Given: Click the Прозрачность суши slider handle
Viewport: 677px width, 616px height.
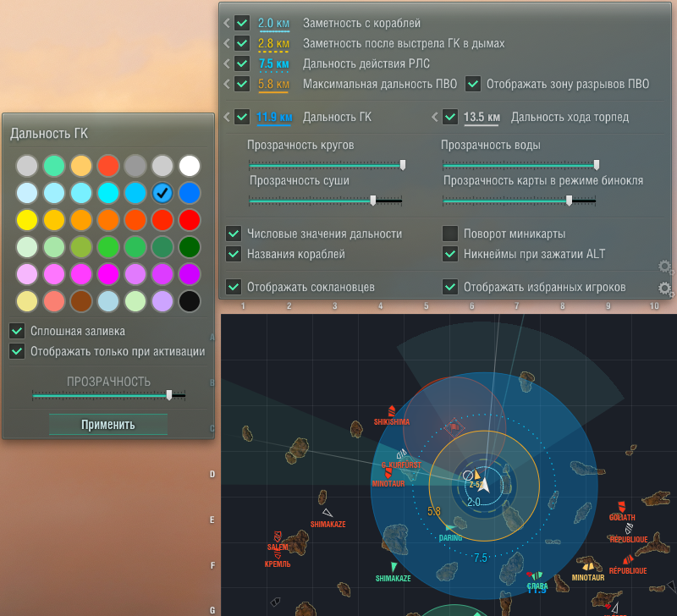Looking at the screenshot, I should 373,201.
